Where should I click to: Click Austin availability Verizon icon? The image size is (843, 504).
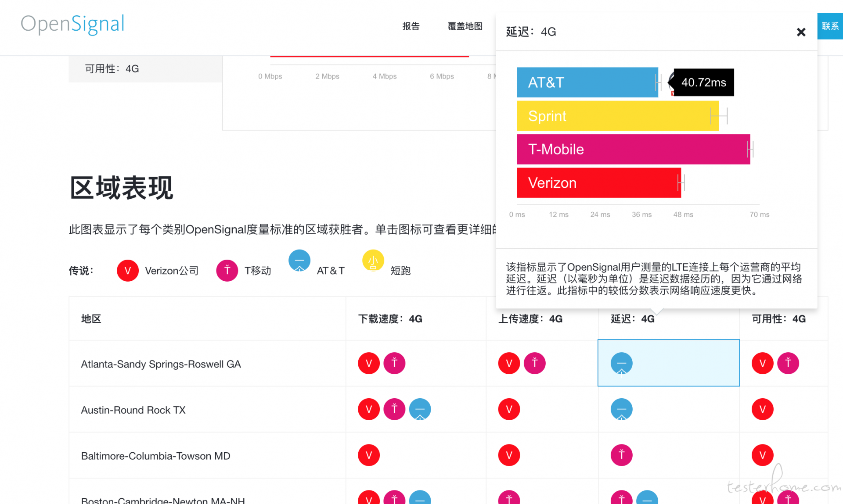tap(763, 409)
